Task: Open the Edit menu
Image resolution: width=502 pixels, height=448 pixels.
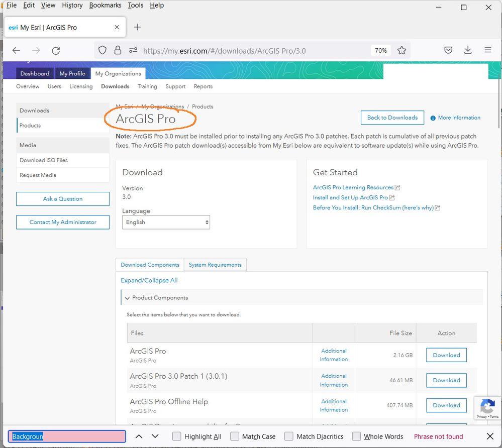Action: coord(29,5)
